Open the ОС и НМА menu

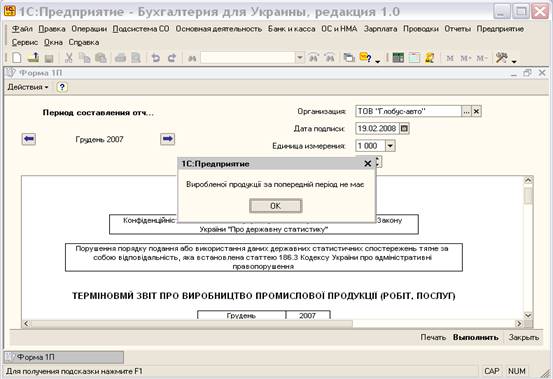[x=339, y=29]
